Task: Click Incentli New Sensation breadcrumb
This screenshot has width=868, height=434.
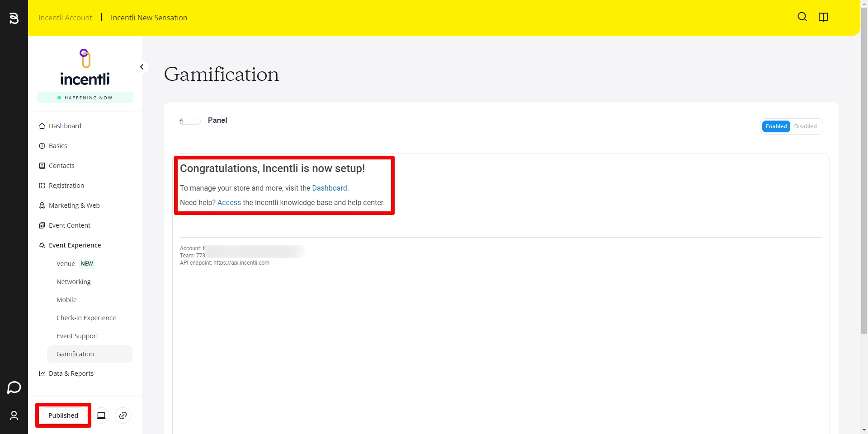Action: pyautogui.click(x=149, y=18)
